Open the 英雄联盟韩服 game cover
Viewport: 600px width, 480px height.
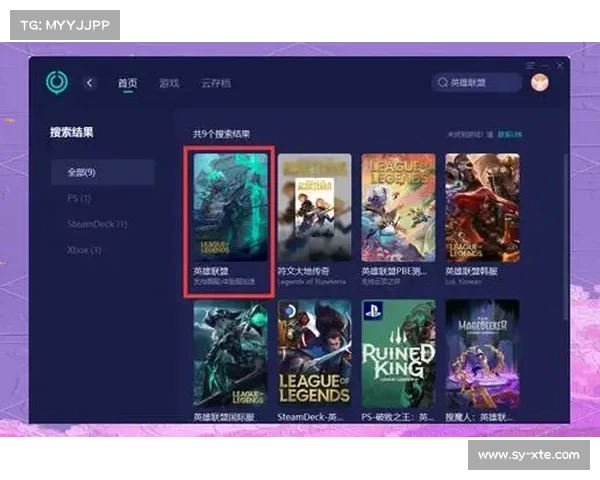coord(483,207)
